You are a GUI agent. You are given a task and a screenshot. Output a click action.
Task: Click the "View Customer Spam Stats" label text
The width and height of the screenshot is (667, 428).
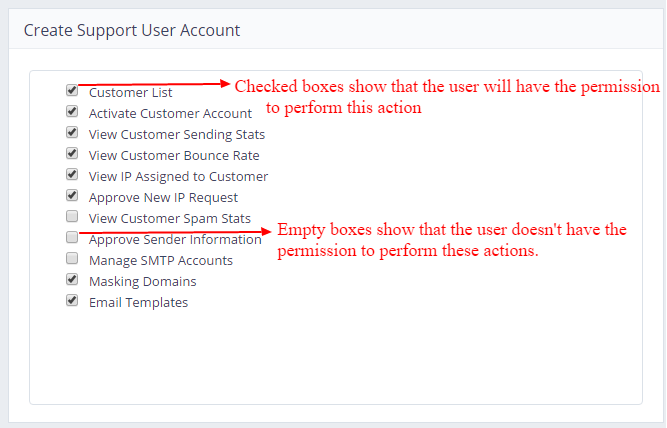[x=169, y=218]
